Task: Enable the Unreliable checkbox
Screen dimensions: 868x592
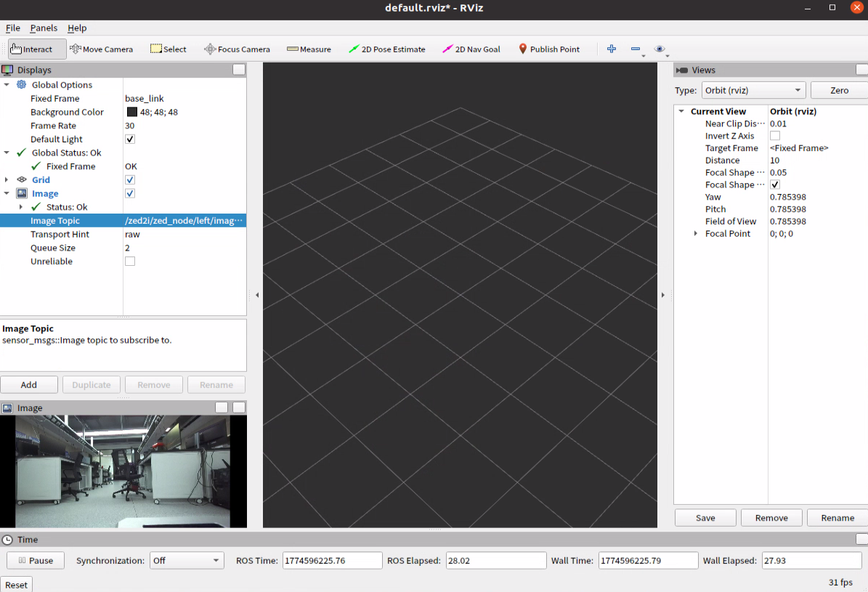Action: (130, 261)
